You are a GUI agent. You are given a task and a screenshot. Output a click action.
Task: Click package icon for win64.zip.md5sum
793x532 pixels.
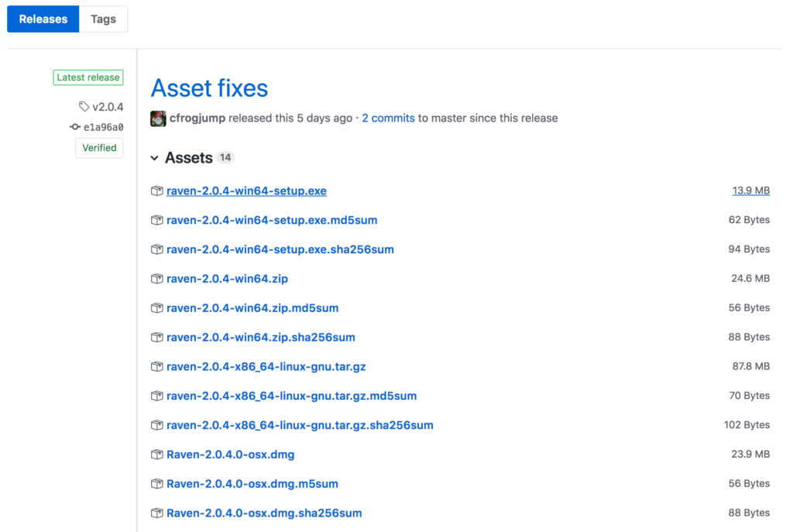tap(156, 308)
